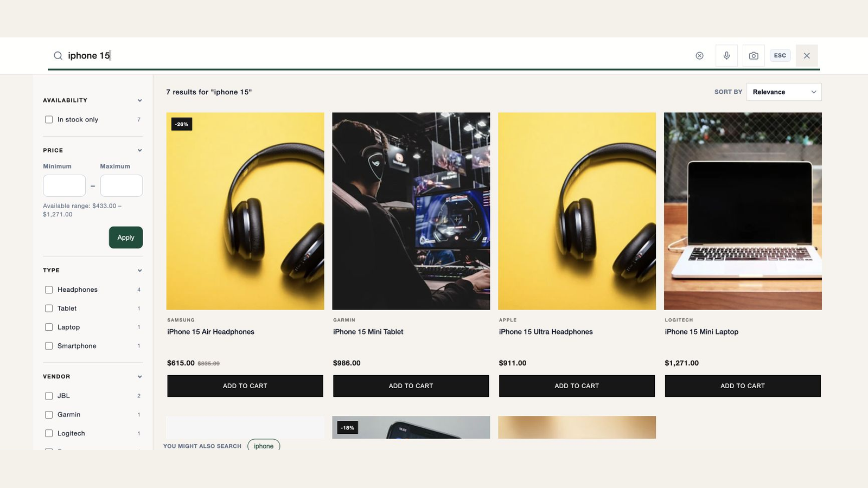The image size is (868, 488).
Task: Select the "iphone" suggested search chip
Action: pyautogui.click(x=264, y=446)
